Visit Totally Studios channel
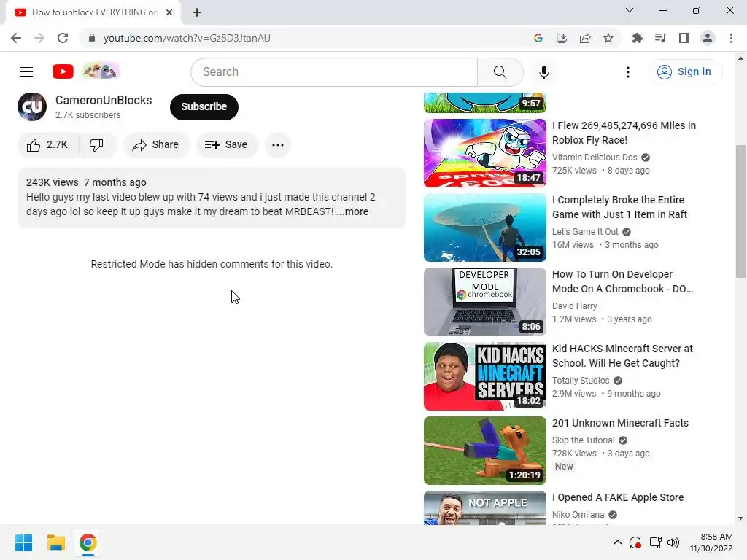The image size is (747, 560). coord(581,380)
